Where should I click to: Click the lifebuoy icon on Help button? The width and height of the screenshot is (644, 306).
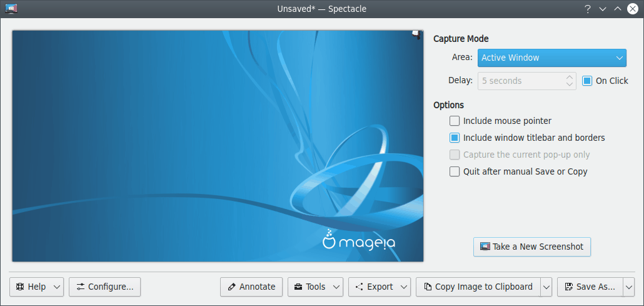20,287
